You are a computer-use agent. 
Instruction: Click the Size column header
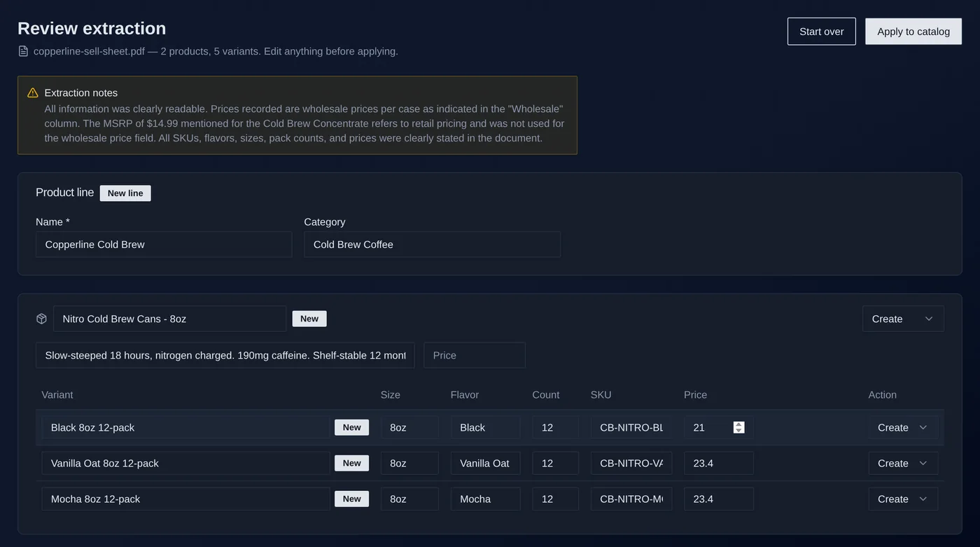[x=391, y=394]
